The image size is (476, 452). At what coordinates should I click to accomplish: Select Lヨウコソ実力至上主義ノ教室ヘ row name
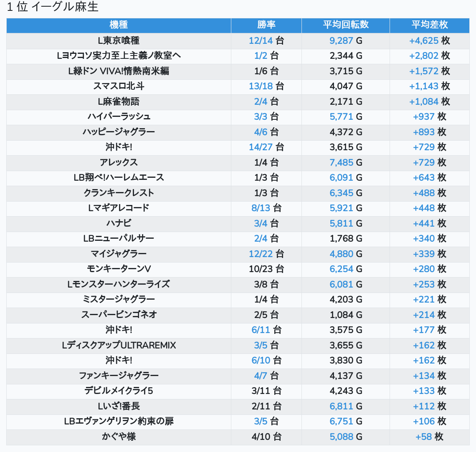pos(119,56)
